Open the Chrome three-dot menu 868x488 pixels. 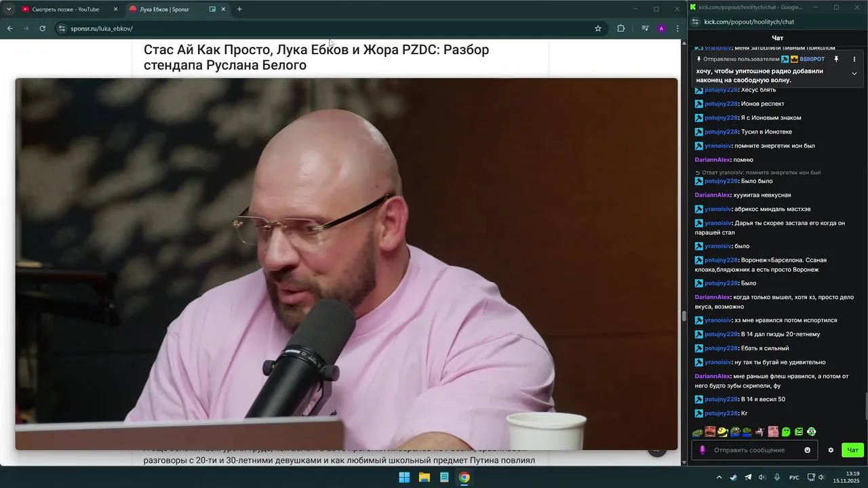(677, 28)
